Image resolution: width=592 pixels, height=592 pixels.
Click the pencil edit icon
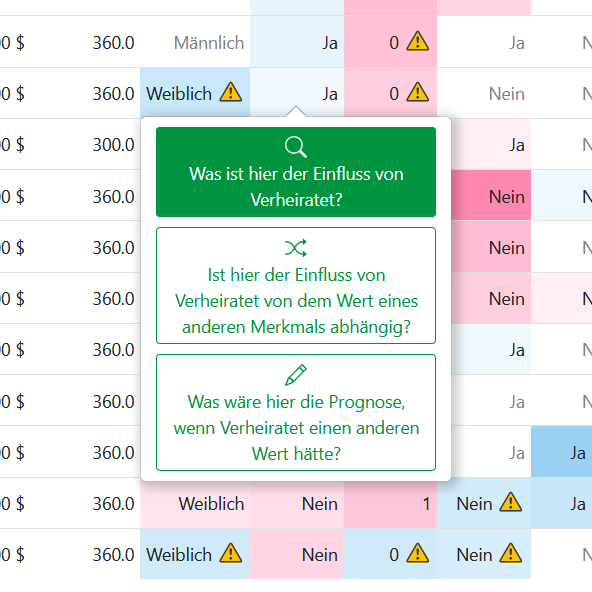(296, 375)
